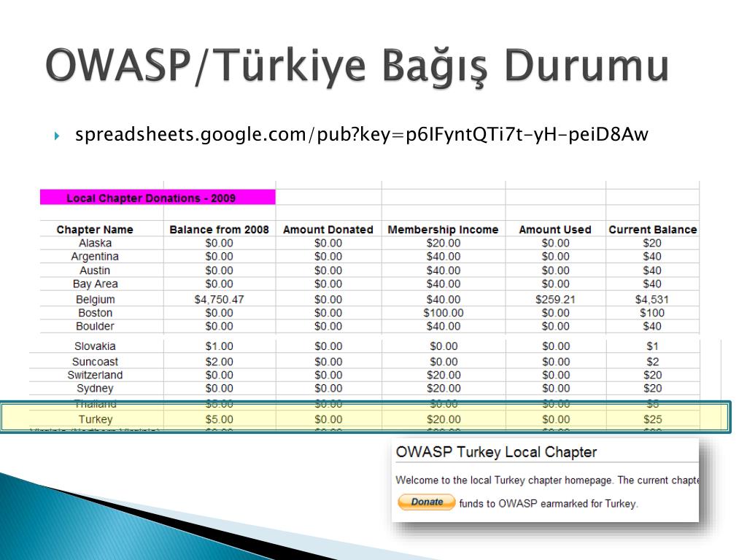Image resolution: width=747 pixels, height=560 pixels.
Task: Select the Current Balance column header
Action: [653, 230]
